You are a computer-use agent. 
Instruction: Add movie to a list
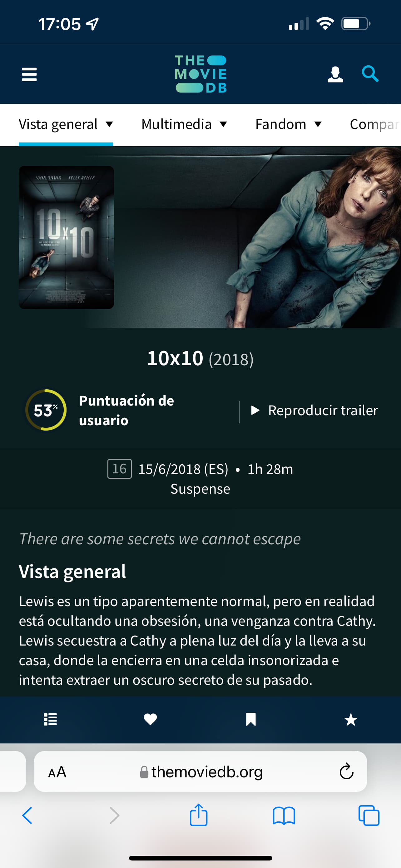[51, 719]
